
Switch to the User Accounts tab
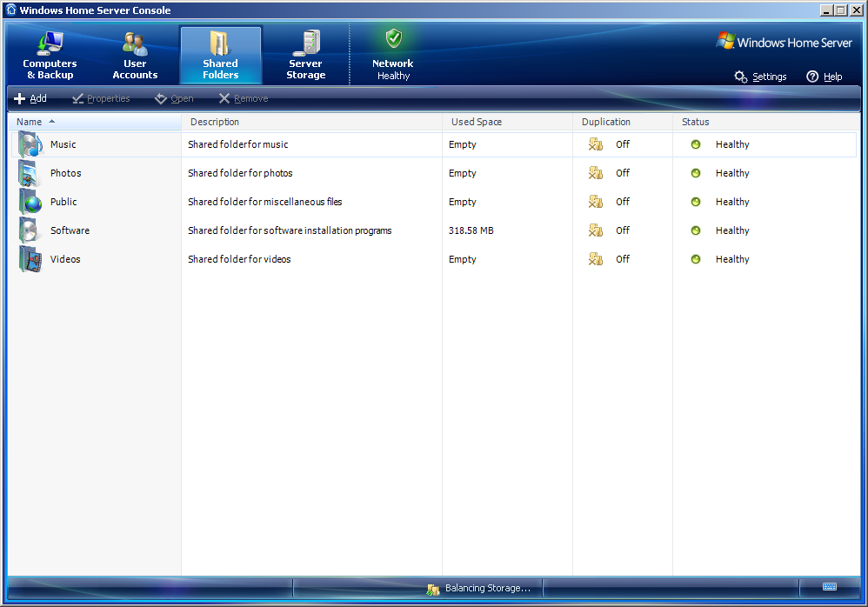135,56
